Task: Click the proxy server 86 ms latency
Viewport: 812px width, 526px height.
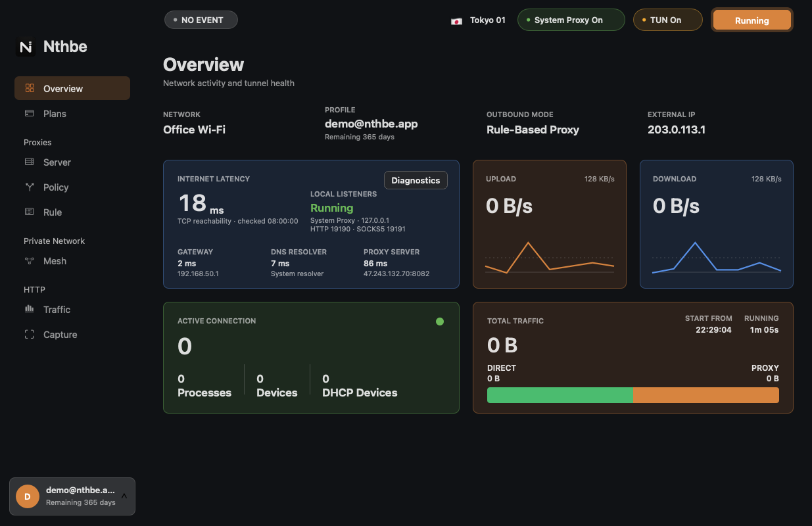Action: click(x=375, y=263)
